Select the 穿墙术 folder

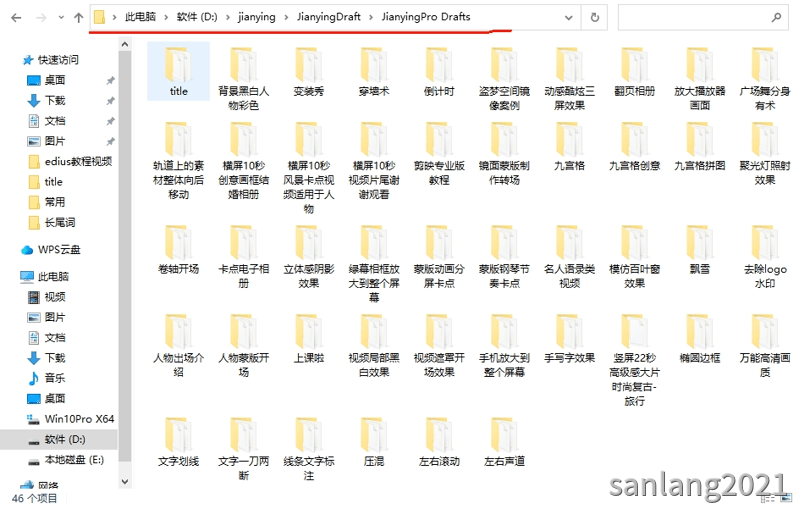point(374,71)
